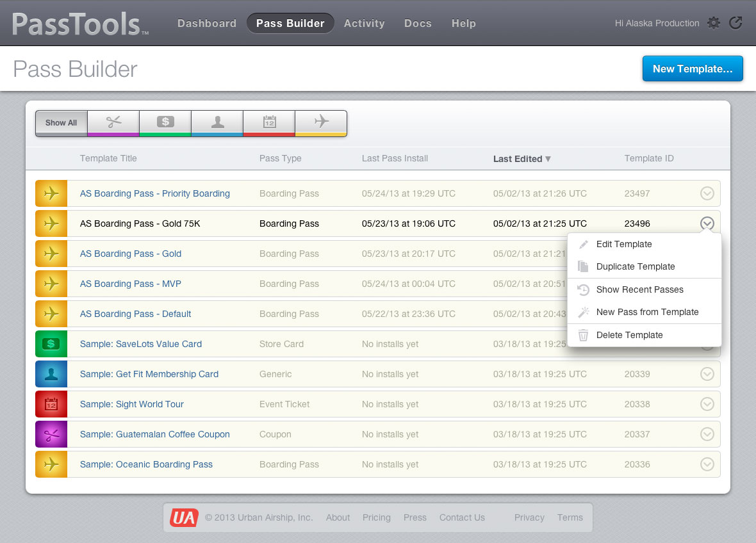The height and width of the screenshot is (543, 756).
Task: Open the Pass Builder tab
Action: click(x=290, y=23)
